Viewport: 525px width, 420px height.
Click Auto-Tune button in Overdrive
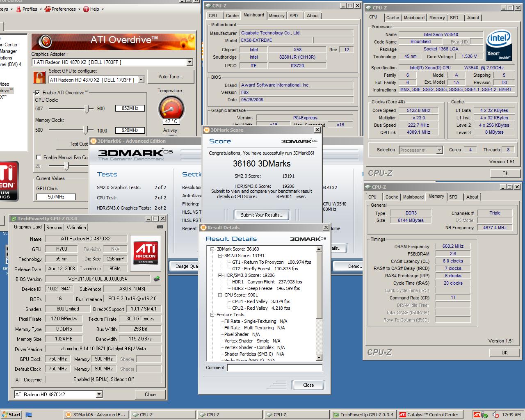pyautogui.click(x=170, y=77)
